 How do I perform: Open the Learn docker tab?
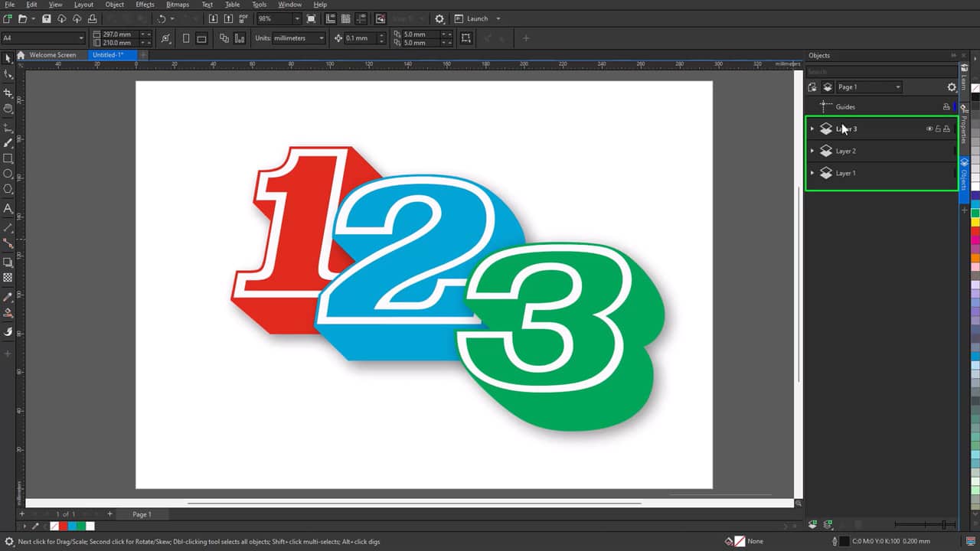coord(964,83)
